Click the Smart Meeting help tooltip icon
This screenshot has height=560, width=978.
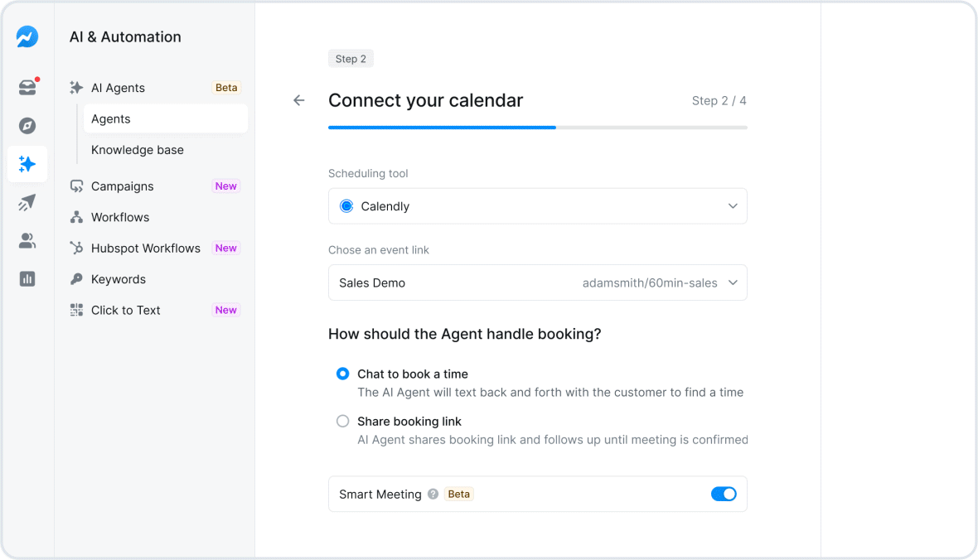click(433, 494)
